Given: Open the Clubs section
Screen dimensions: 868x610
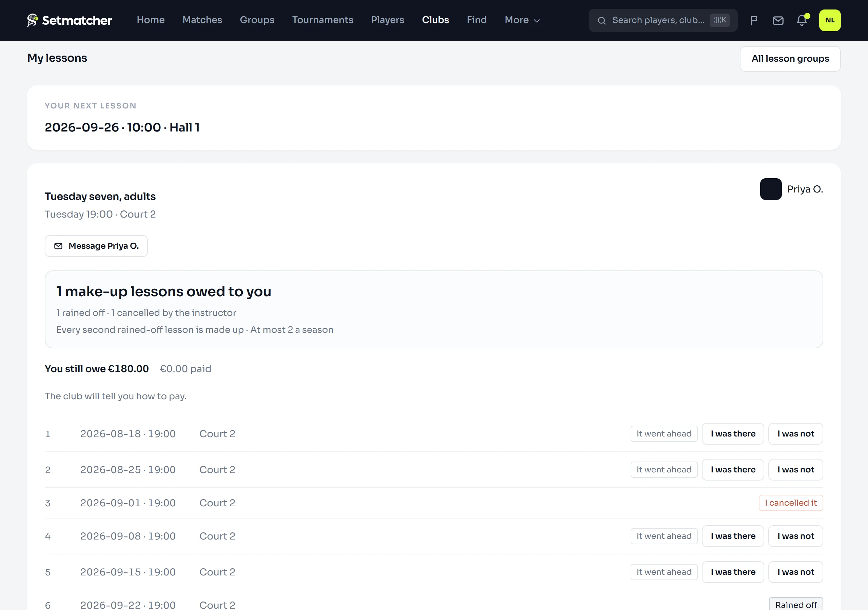Looking at the screenshot, I should pyautogui.click(x=435, y=20).
